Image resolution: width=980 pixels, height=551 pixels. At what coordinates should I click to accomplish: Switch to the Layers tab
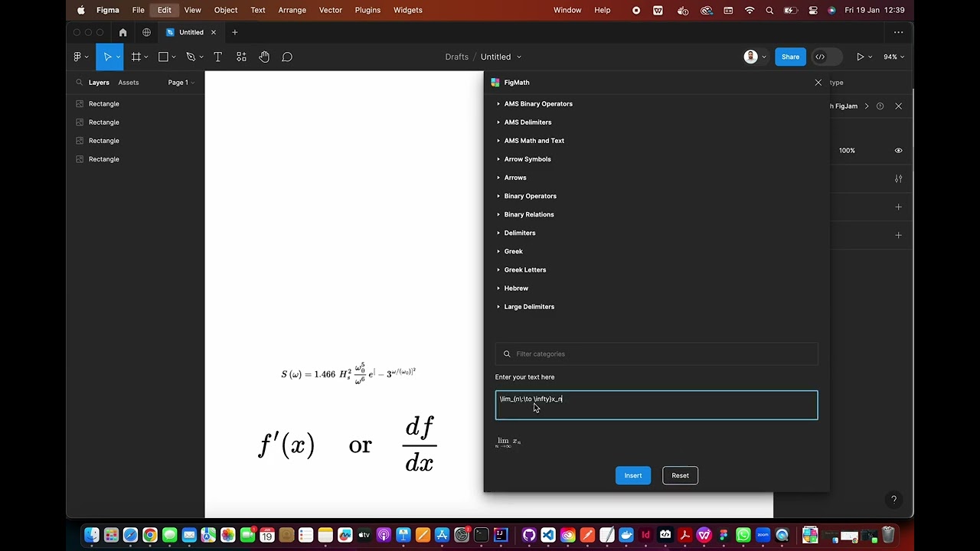click(x=99, y=83)
